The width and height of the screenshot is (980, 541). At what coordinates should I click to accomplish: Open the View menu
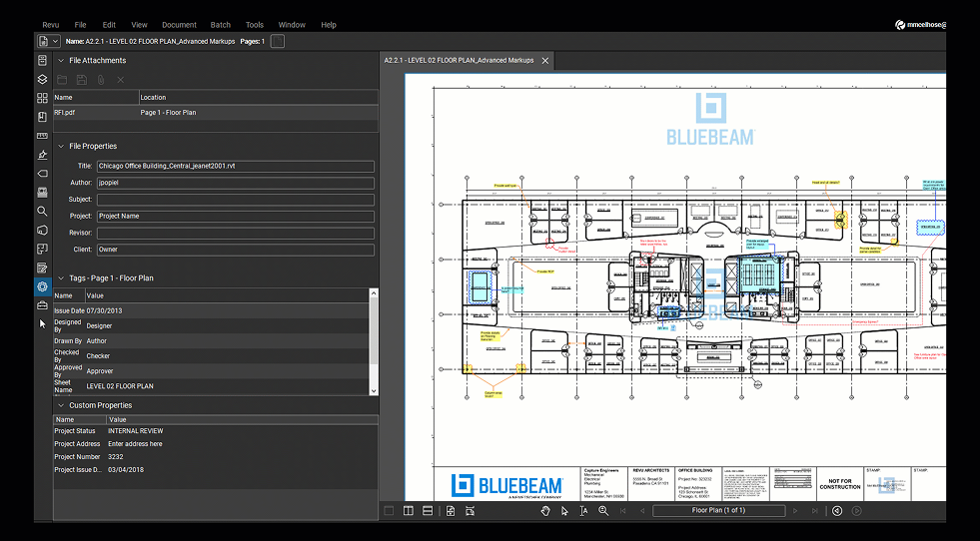tap(140, 25)
